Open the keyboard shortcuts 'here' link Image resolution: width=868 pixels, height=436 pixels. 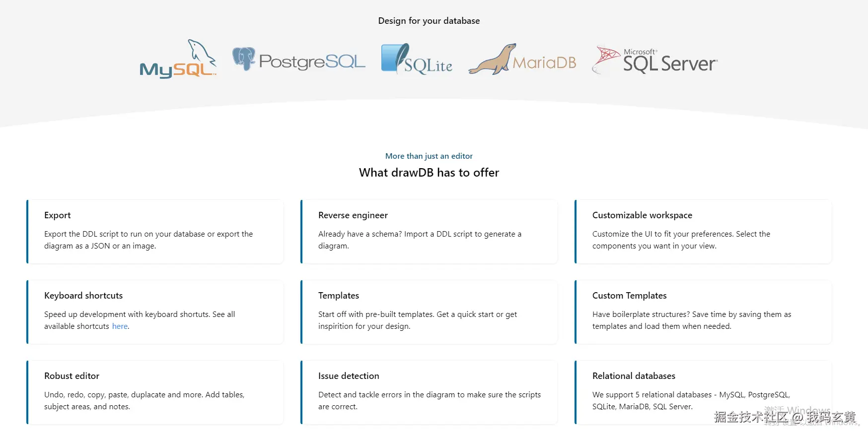point(120,326)
